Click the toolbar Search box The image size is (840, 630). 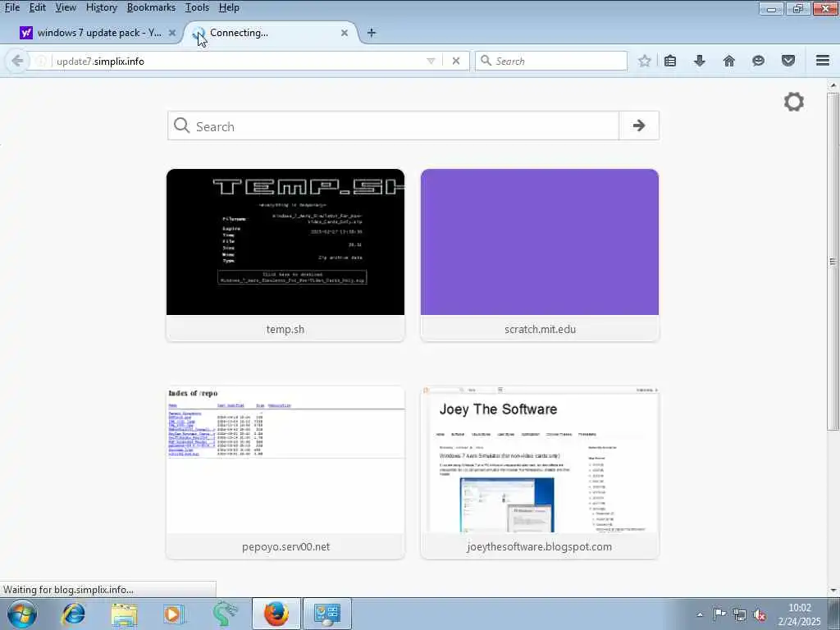tap(551, 61)
